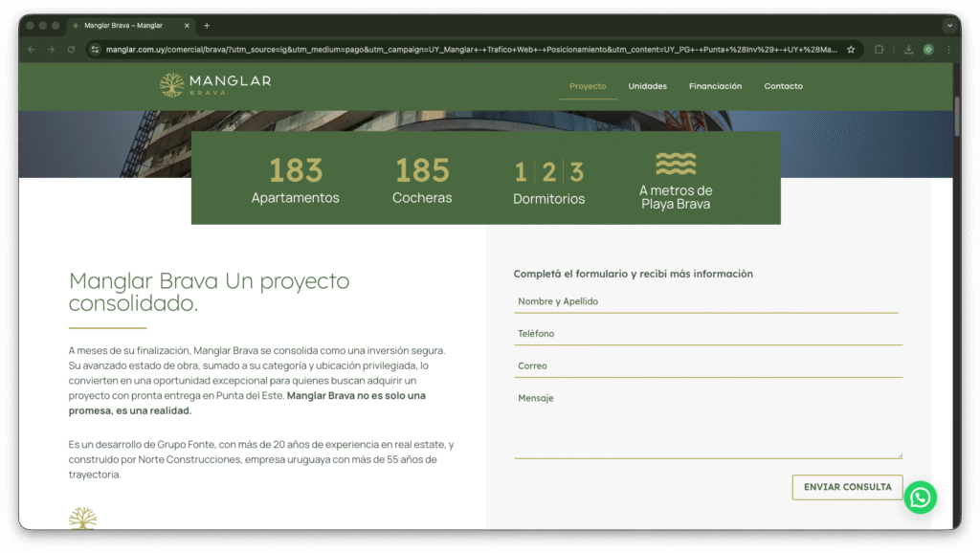The width and height of the screenshot is (980, 553).
Task: Click the WhatsApp chat floating icon
Action: (920, 497)
